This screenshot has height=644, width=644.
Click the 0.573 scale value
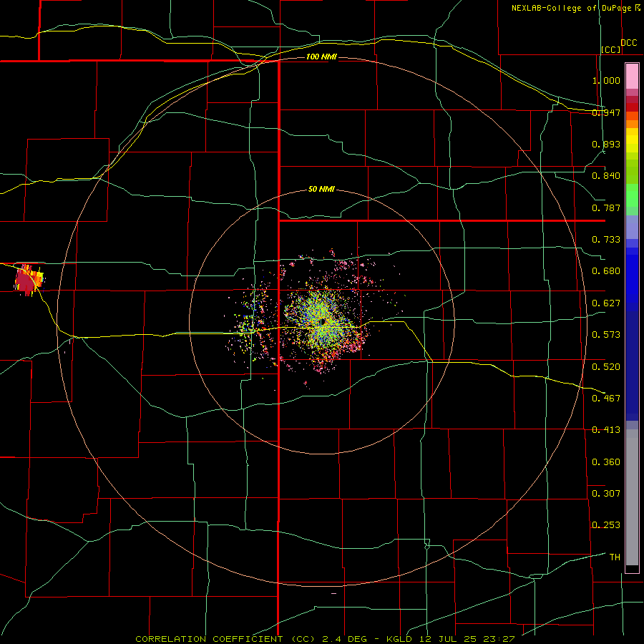(606, 335)
